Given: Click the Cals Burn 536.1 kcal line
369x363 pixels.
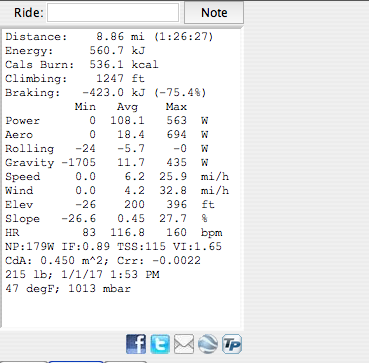Looking at the screenshot, I should click(82, 64).
